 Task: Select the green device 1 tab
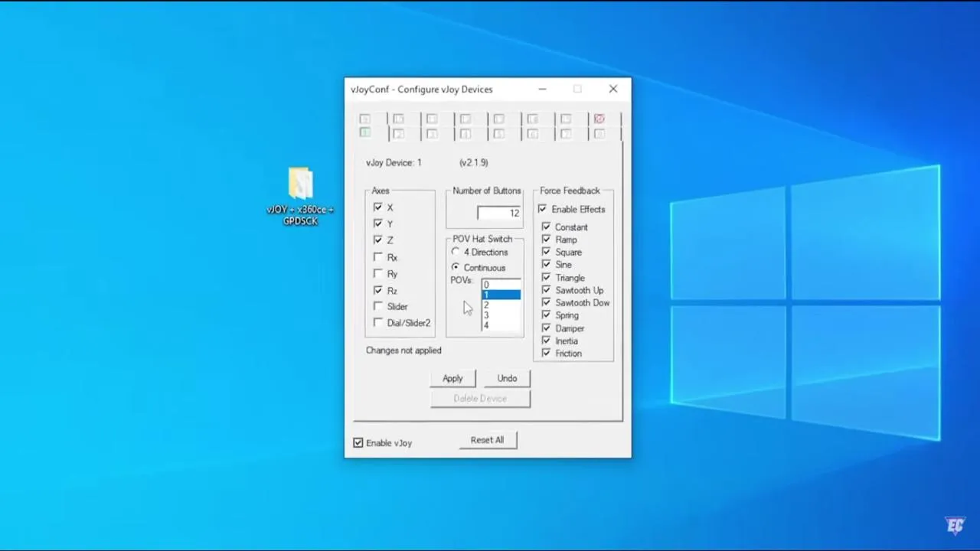coord(365,134)
